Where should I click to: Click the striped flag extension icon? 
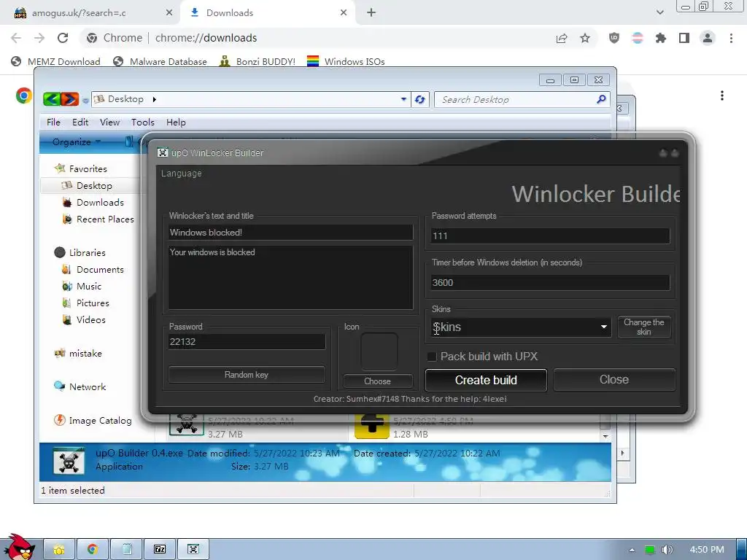(638, 38)
